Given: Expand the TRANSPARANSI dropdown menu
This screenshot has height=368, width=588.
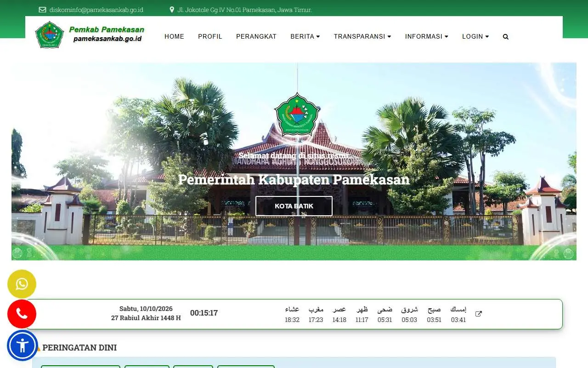Looking at the screenshot, I should [x=362, y=36].
